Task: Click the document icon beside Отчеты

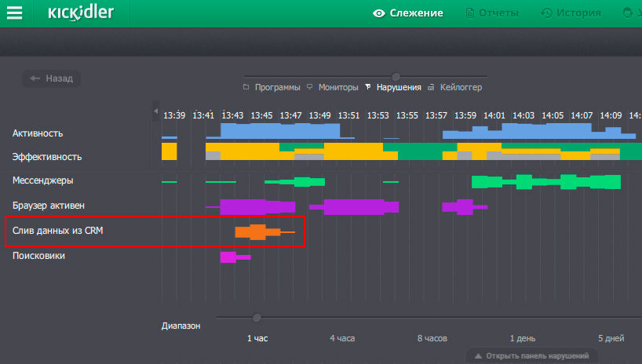Action: (x=470, y=13)
